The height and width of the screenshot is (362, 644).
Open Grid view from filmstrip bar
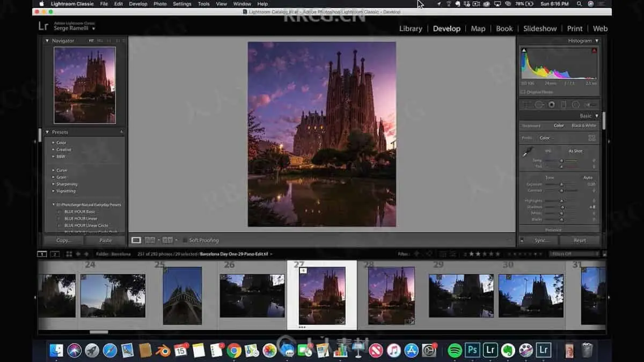69,254
